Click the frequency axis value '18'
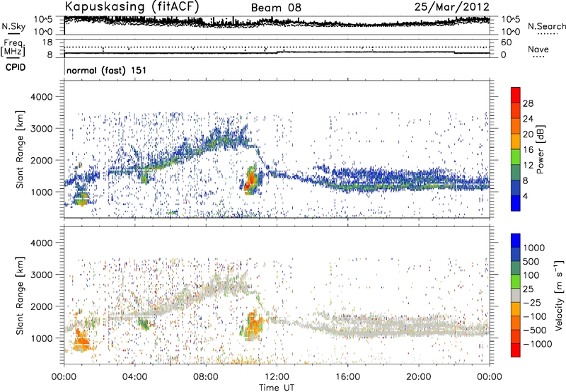Screen dimensions: 566x392 point(47,42)
